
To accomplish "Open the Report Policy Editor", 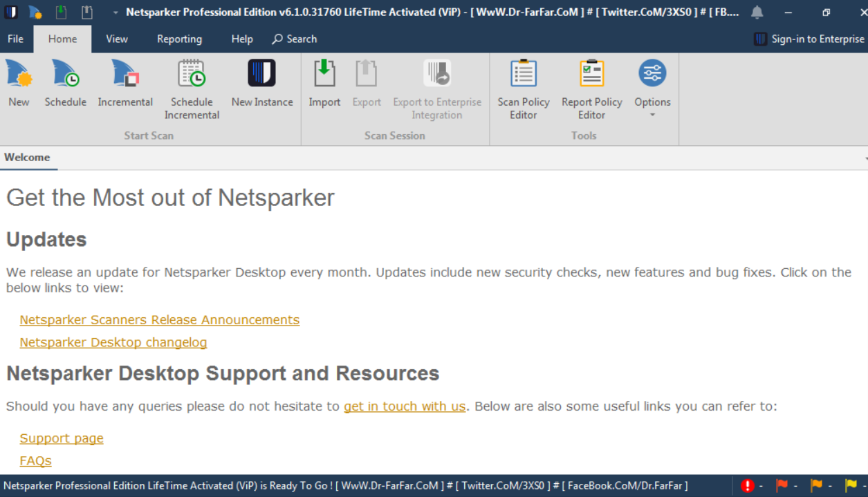I will (591, 88).
